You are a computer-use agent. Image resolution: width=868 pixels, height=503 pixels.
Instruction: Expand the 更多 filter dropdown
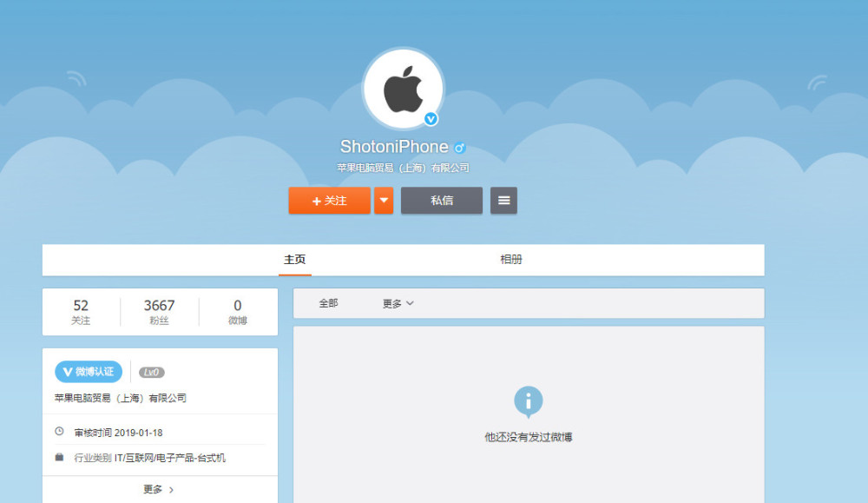tap(398, 303)
